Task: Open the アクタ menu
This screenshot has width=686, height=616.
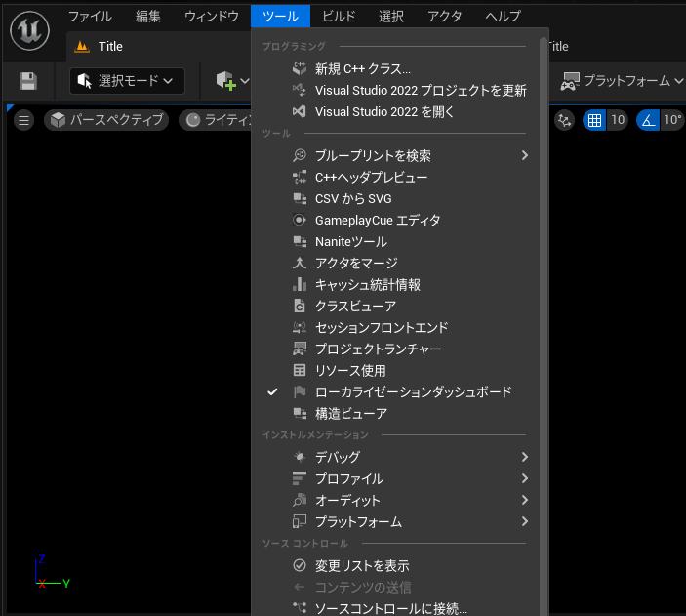Action: click(445, 17)
